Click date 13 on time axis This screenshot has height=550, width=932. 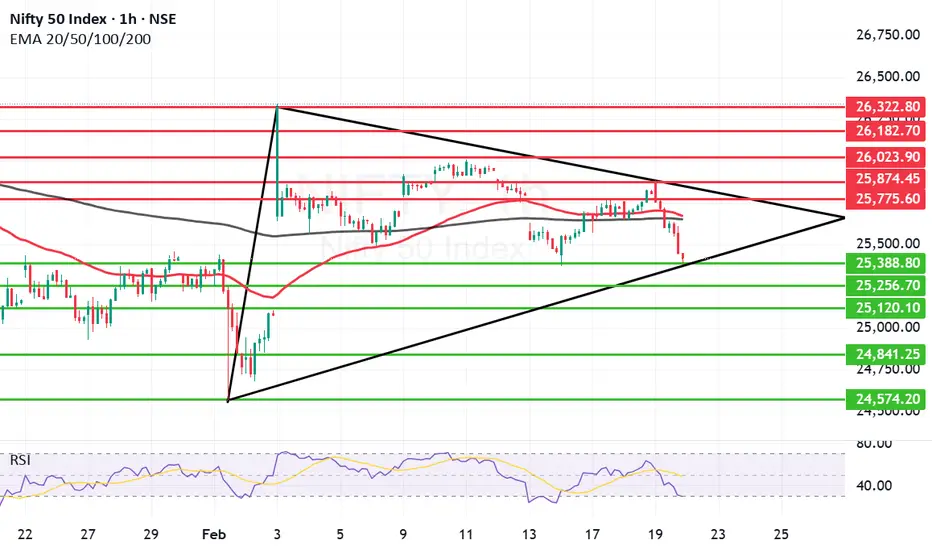(529, 535)
